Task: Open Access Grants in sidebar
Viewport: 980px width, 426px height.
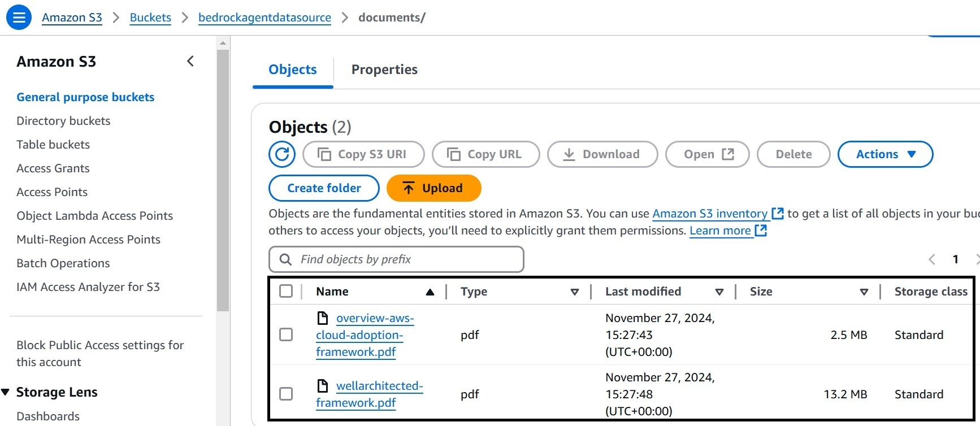Action: [53, 168]
